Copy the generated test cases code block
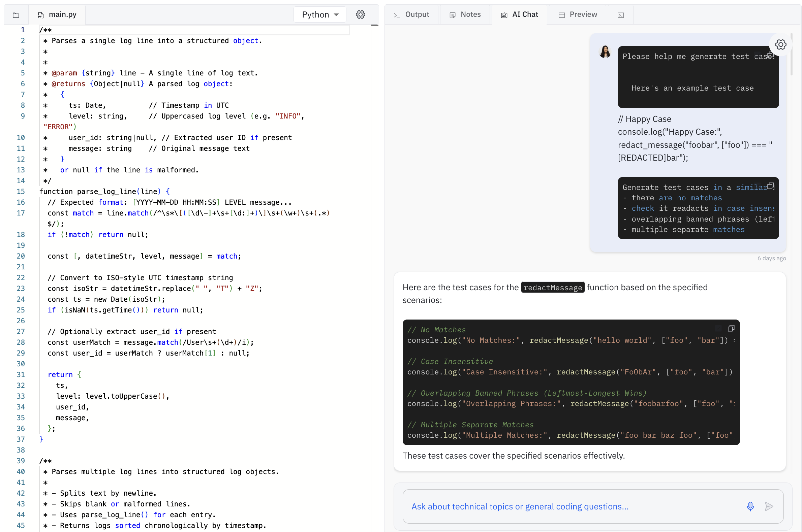802x532 pixels. point(730,328)
